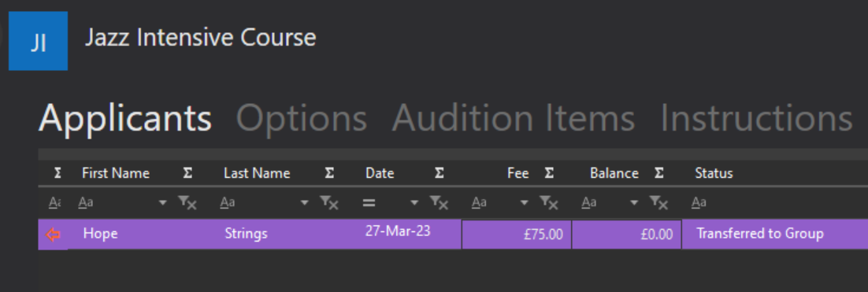The width and height of the screenshot is (868, 292).
Task: Open the Instructions tab
Action: tap(756, 118)
